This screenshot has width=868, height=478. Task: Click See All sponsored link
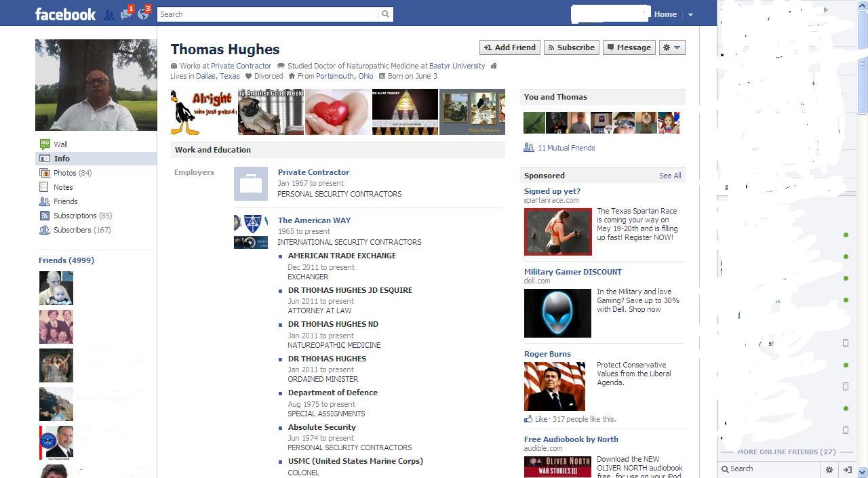coord(670,176)
